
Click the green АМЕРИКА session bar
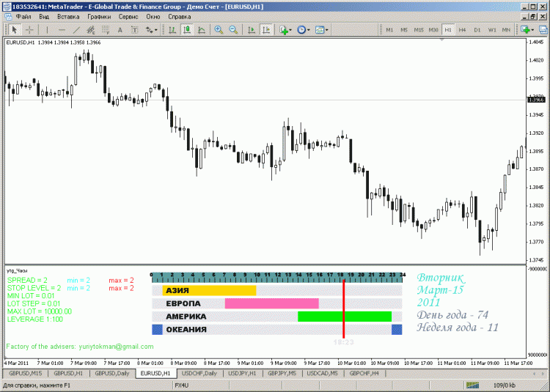click(344, 317)
